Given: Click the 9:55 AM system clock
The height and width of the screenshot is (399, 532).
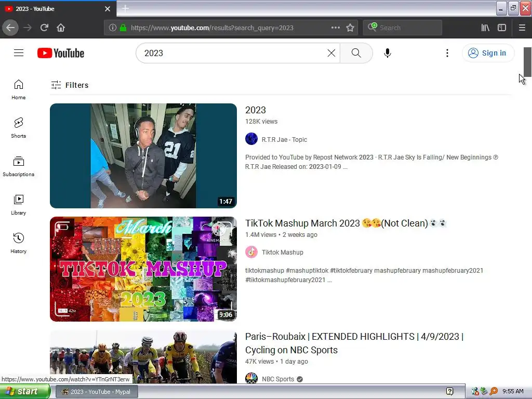Looking at the screenshot, I should click(x=513, y=391).
